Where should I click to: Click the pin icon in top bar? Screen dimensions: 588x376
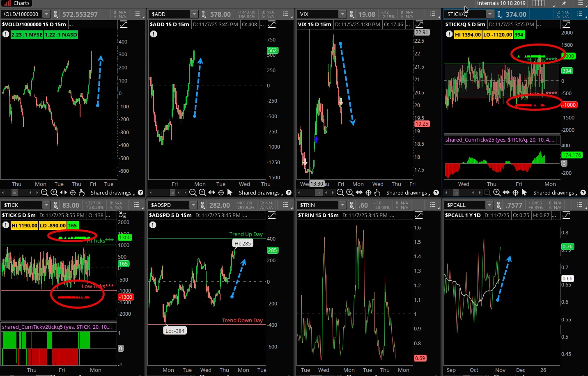[x=564, y=3]
